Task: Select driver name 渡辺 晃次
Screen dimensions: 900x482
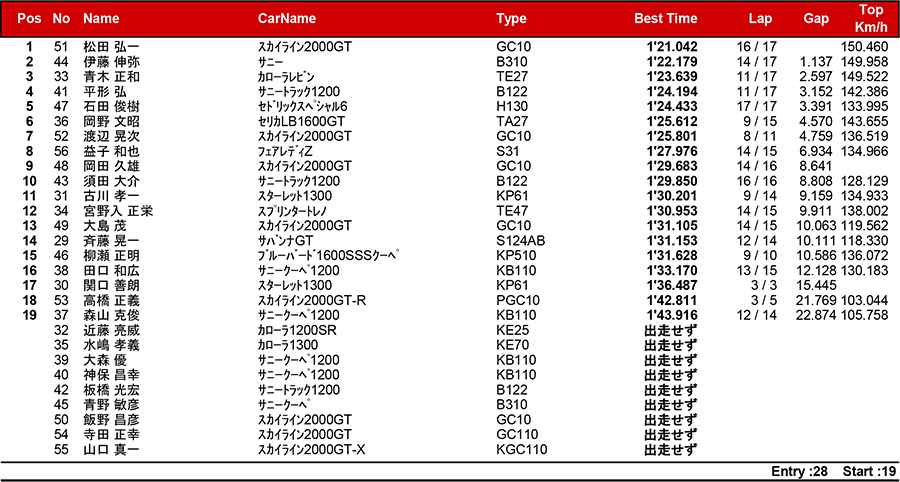Action: pos(111,137)
